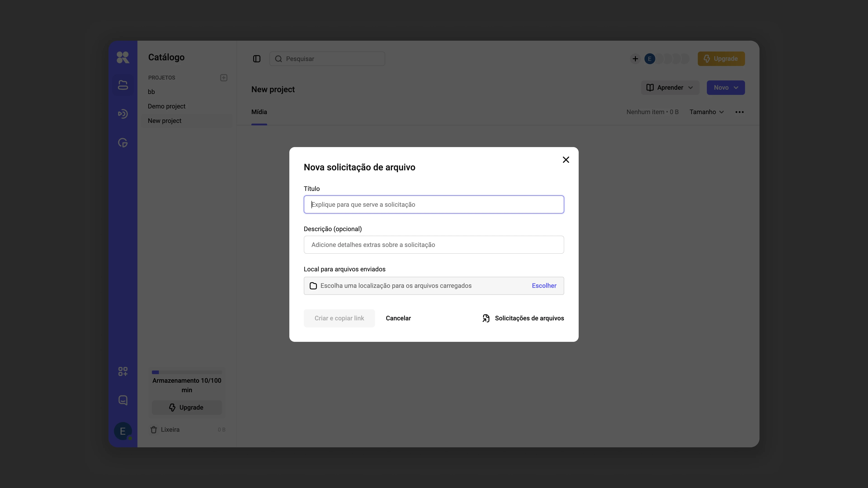Expand the Novo dropdown button

[x=726, y=88]
